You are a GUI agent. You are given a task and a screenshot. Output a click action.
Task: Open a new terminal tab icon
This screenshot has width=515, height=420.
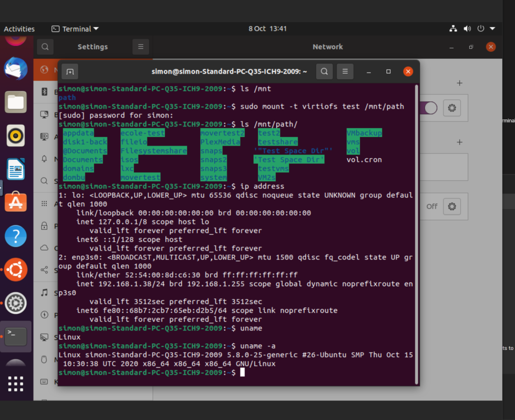click(70, 72)
